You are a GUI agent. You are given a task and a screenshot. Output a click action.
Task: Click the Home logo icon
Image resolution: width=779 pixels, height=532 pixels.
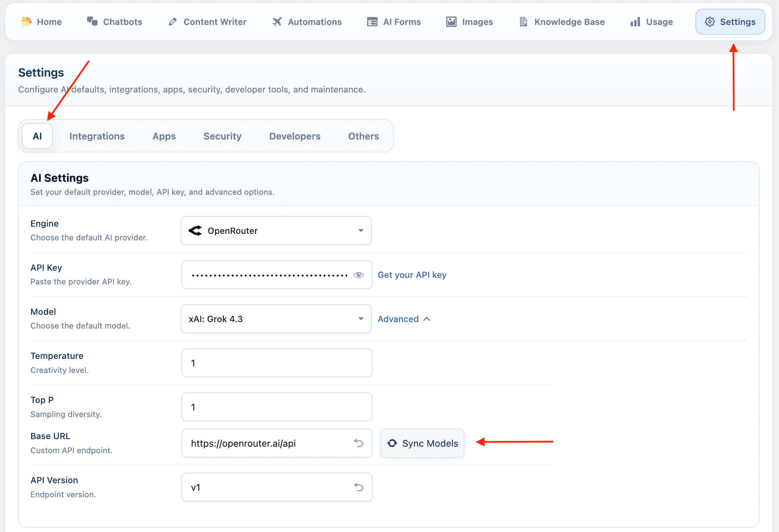click(x=26, y=22)
